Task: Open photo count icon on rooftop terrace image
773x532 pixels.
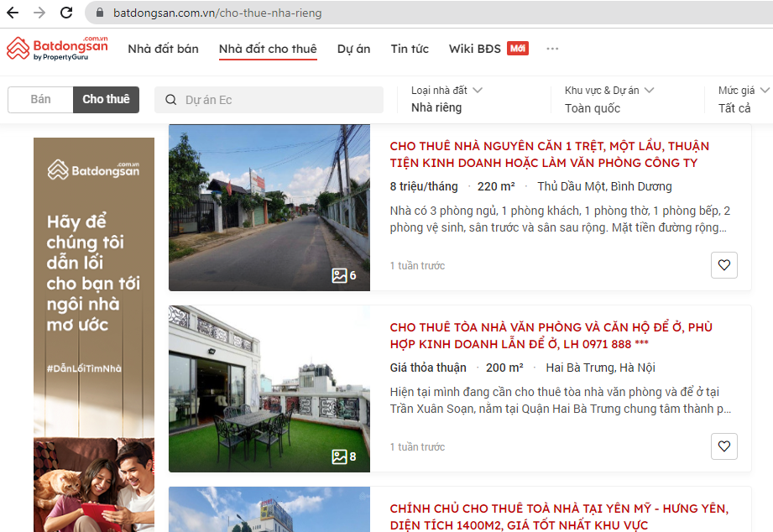Action: tap(343, 456)
